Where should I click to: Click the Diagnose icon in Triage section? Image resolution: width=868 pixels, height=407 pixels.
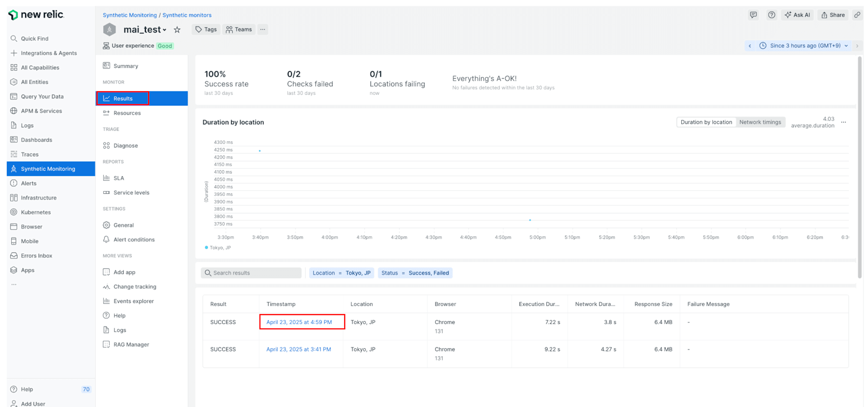106,146
